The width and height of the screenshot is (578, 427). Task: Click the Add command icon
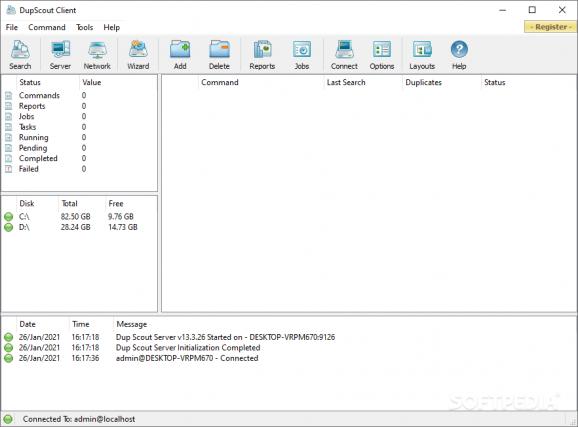tap(180, 55)
